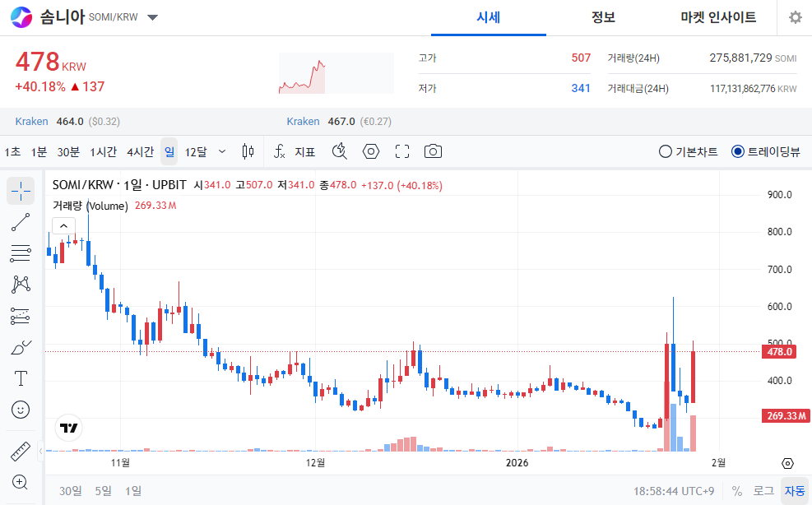Select the brush drawing tool
The image size is (812, 505).
click(x=21, y=346)
